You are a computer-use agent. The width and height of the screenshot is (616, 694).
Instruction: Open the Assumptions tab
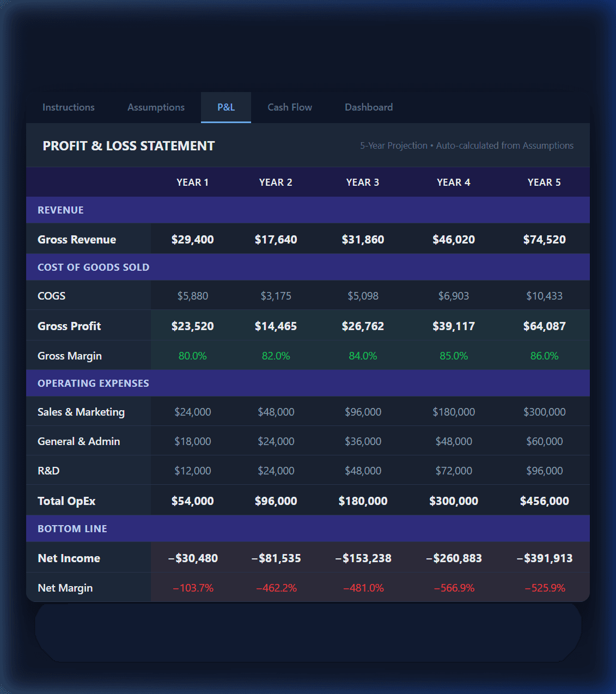click(156, 107)
